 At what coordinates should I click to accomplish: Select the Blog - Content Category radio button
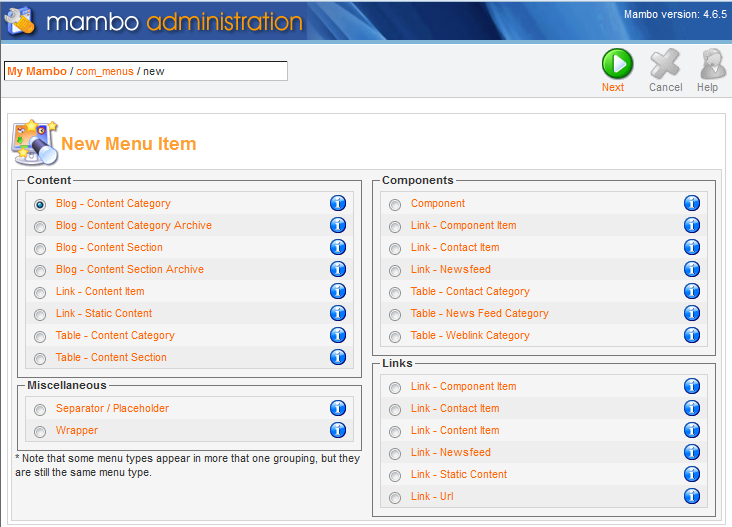point(40,204)
